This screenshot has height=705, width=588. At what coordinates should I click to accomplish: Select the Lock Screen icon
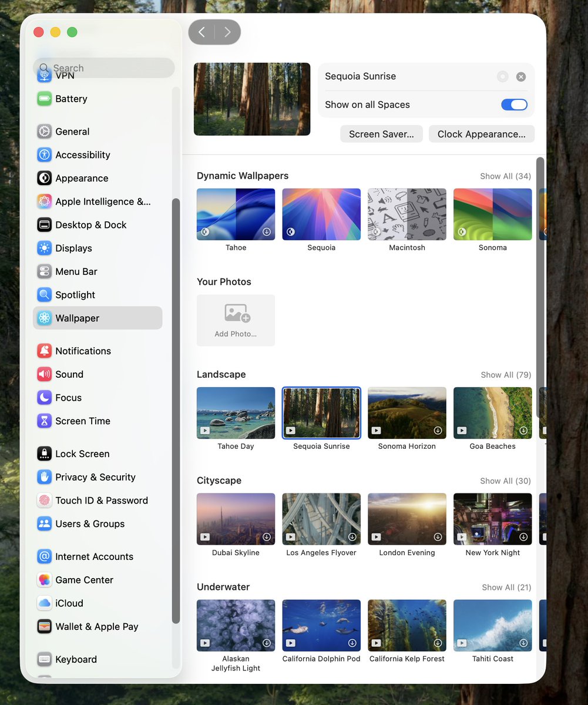click(45, 454)
